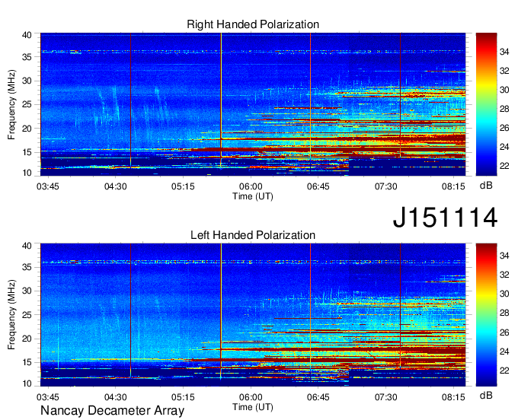
Task: Select the J151114 observation label
Action: pyautogui.click(x=445, y=218)
